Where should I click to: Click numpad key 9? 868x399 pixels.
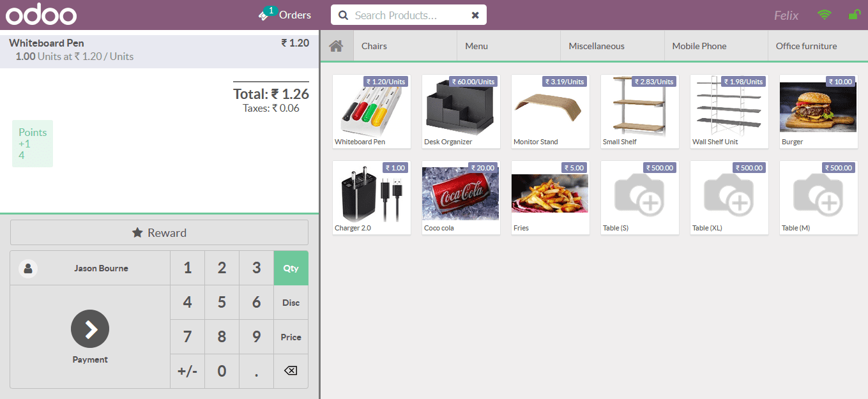(x=256, y=337)
